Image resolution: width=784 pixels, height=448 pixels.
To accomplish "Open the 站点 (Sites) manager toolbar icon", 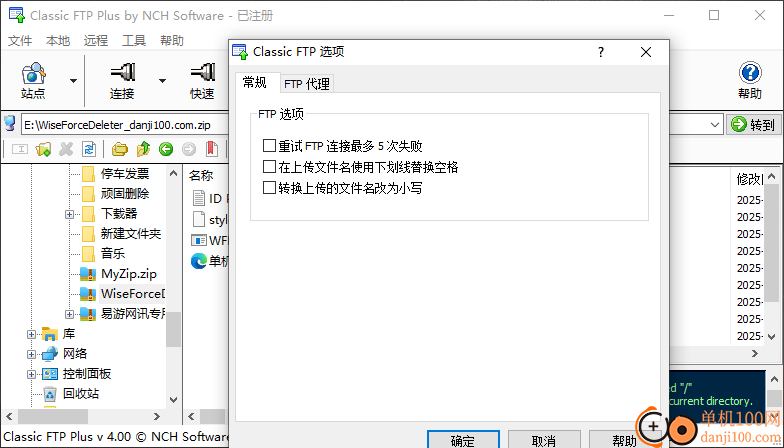I will [x=34, y=73].
